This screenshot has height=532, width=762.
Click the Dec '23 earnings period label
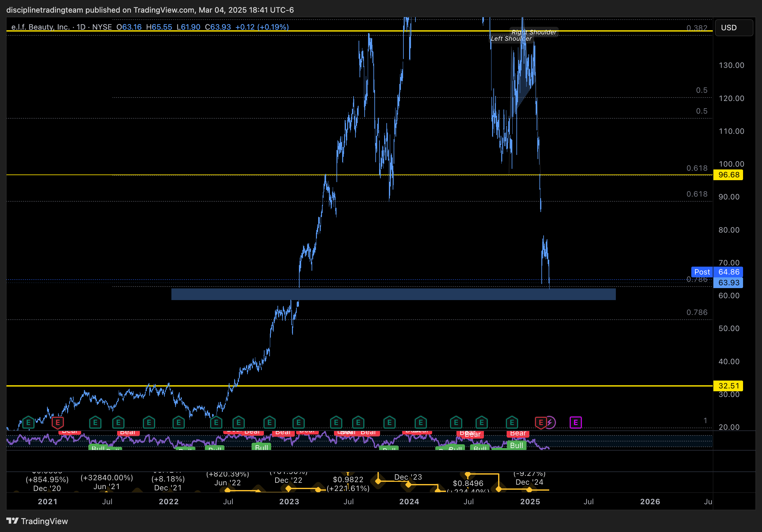tap(408, 477)
